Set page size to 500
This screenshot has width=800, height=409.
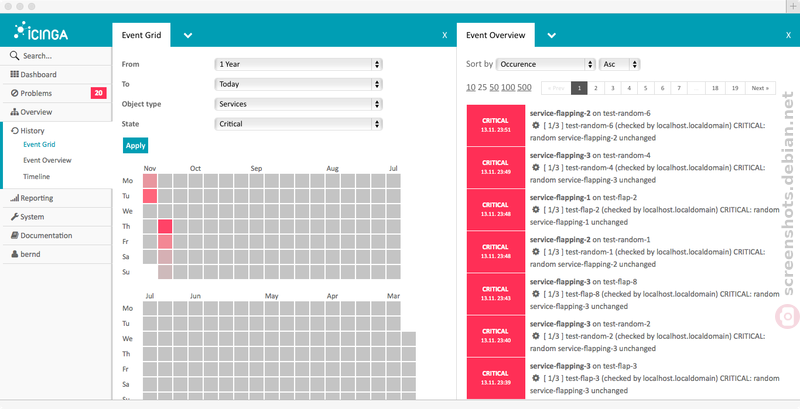(524, 88)
